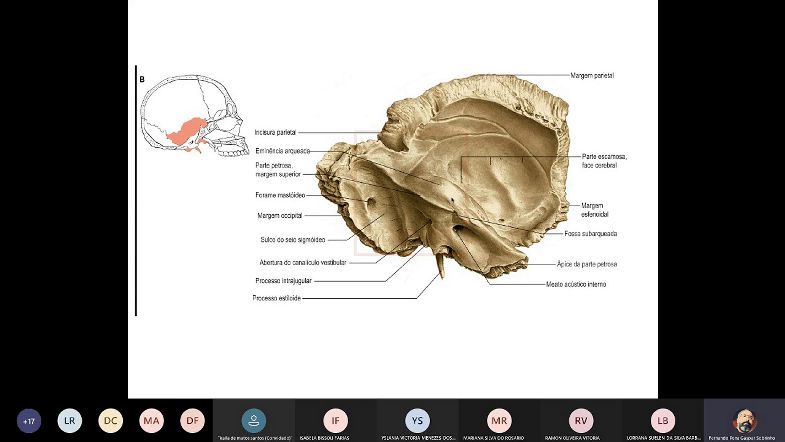Click the 'Incisura parietal' label
The width and height of the screenshot is (785, 442).
(x=275, y=132)
